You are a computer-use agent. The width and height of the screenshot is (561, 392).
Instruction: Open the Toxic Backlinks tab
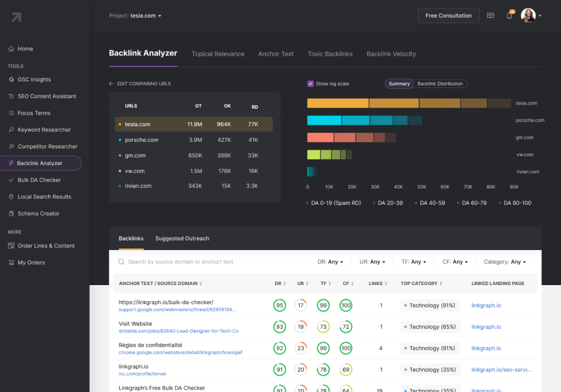pos(330,54)
